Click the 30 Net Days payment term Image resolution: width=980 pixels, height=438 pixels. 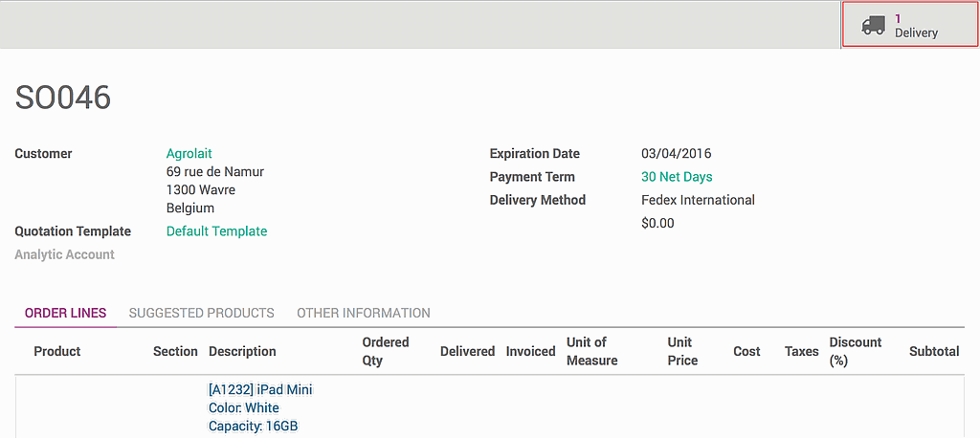coord(677,177)
